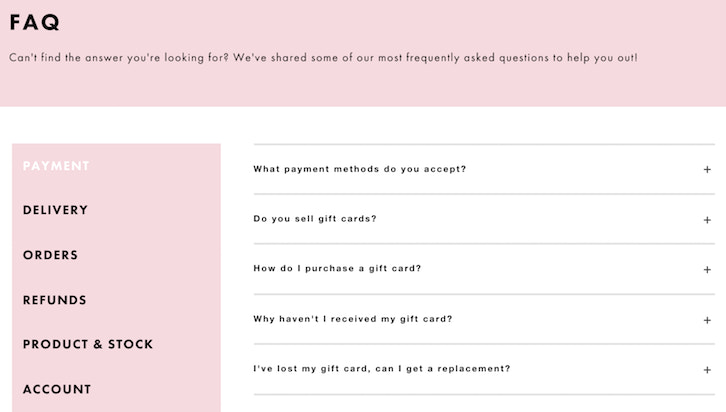Expand the lost gift card replacement plus icon
The height and width of the screenshot is (412, 726).
pos(707,370)
